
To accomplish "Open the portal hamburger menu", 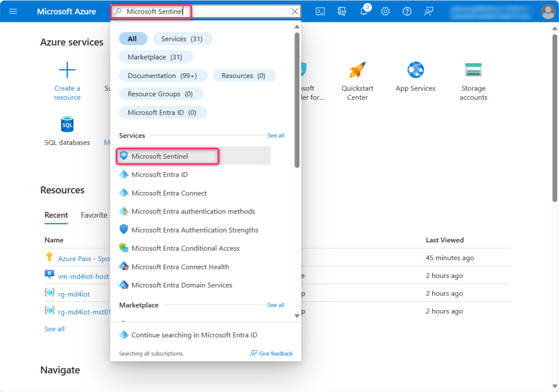I will tap(13, 11).
